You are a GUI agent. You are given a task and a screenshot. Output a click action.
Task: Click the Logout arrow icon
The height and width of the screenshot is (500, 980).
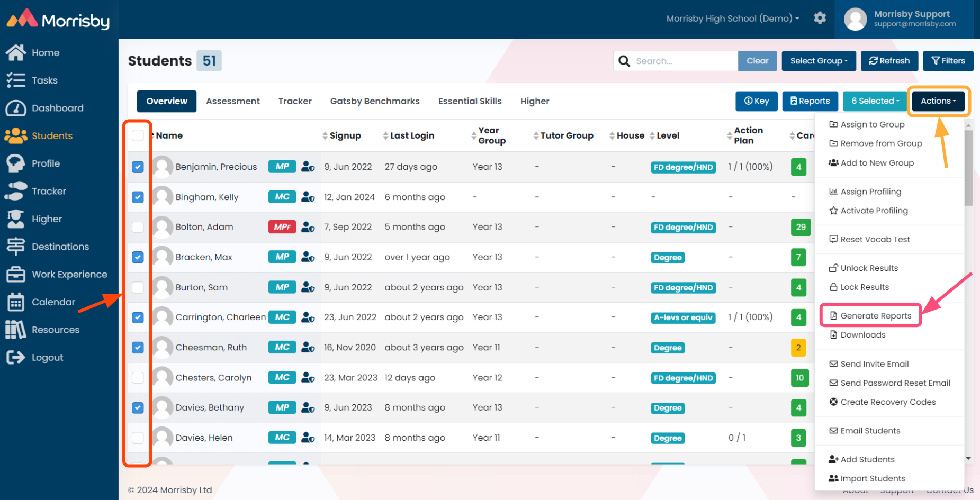16,358
